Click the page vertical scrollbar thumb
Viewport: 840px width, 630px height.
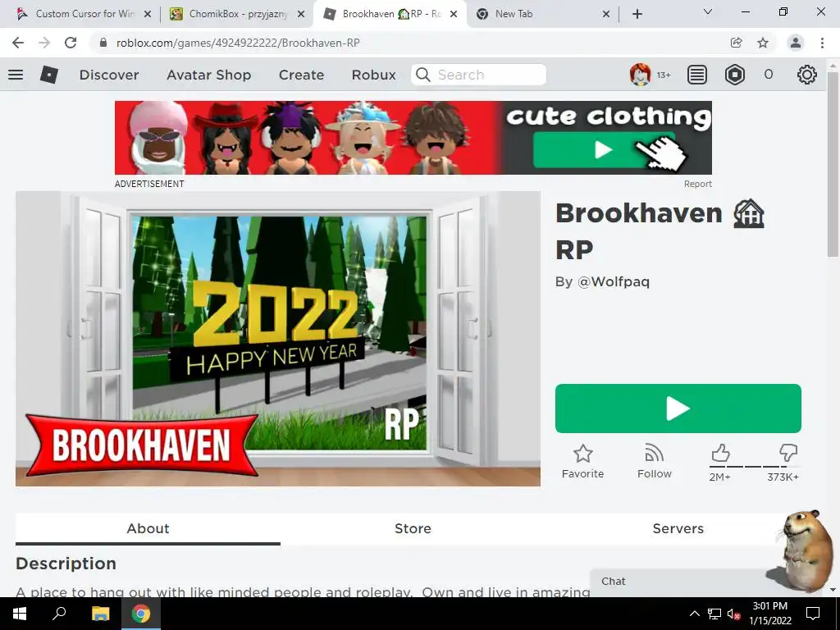[x=833, y=164]
